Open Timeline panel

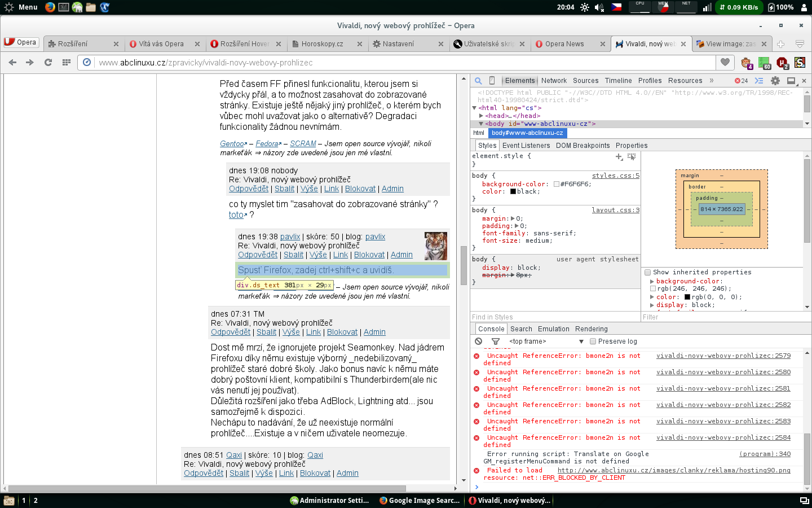618,81
